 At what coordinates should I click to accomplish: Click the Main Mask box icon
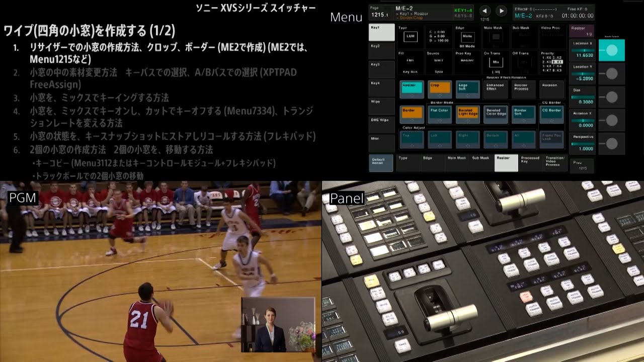click(x=496, y=37)
